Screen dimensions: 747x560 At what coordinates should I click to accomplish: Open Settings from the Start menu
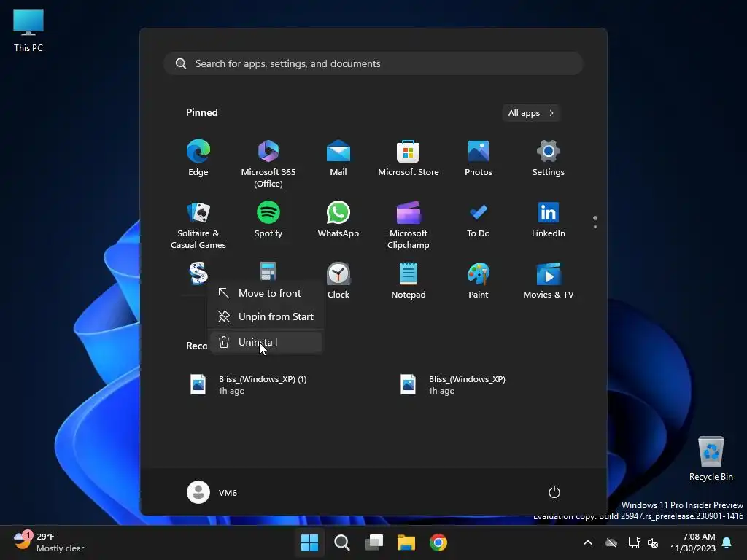pos(549,158)
